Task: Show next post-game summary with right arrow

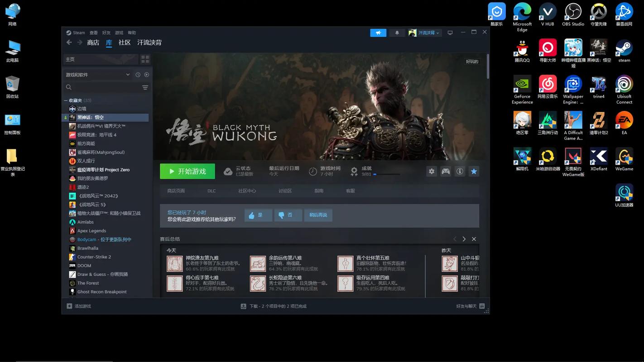Action: tap(464, 239)
